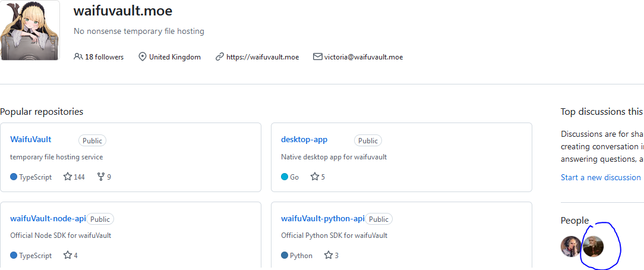Image resolution: width=644 pixels, height=270 pixels.
Task: Click the star icon on desktop-app repository
Action: [315, 177]
